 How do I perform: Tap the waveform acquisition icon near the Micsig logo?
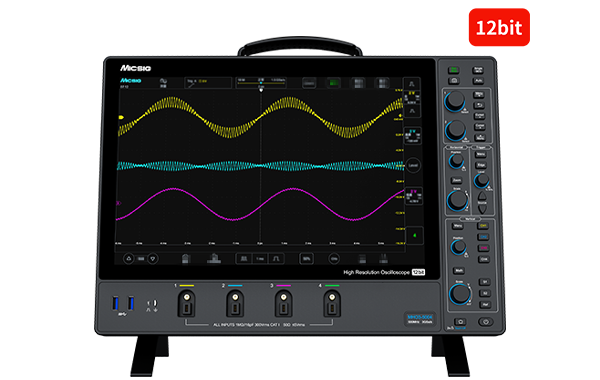coord(163,83)
